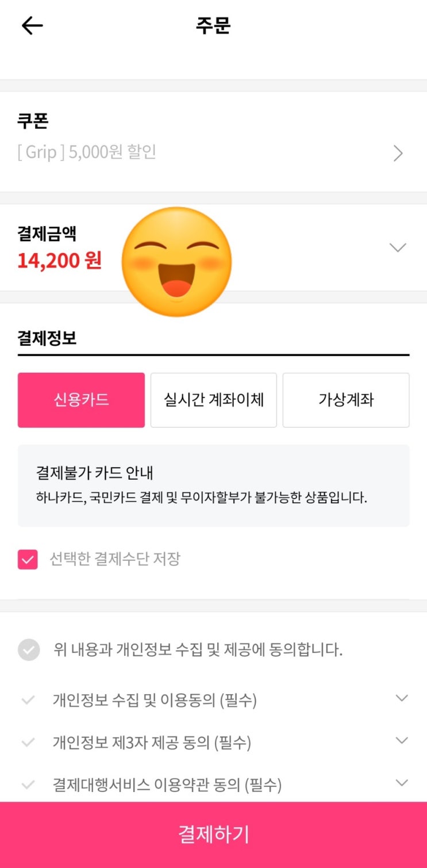Open the coupon chevron arrow
The height and width of the screenshot is (868, 427).
(x=398, y=153)
